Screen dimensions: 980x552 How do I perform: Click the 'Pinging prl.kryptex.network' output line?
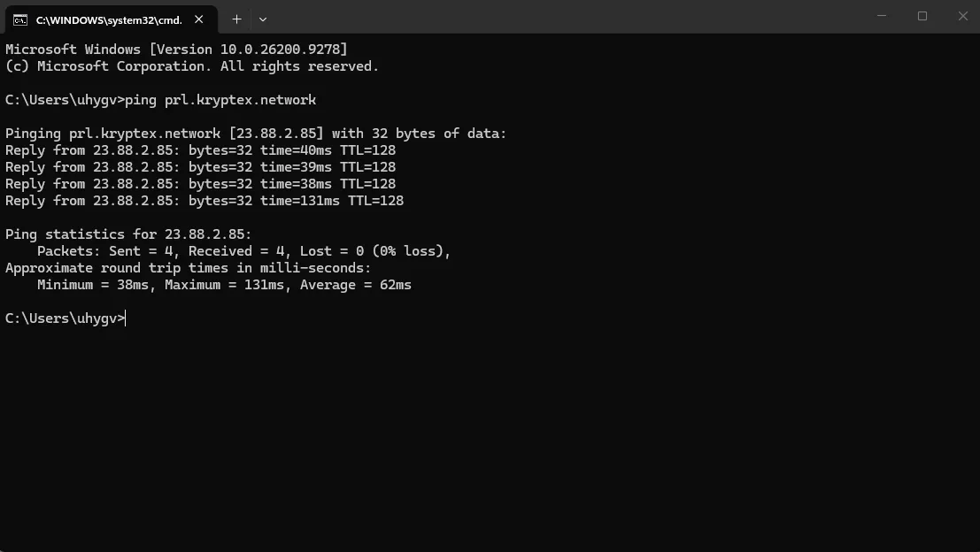[x=256, y=134]
